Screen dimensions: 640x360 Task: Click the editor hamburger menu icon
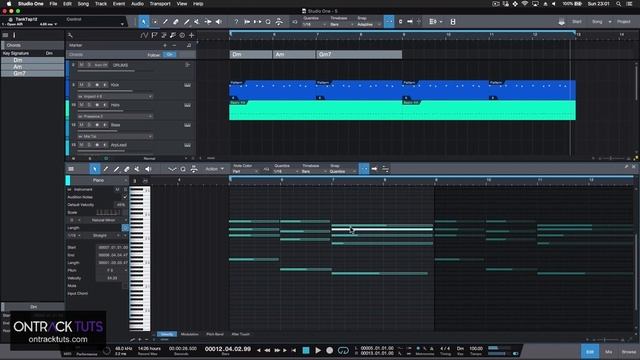pyautogui.click(x=71, y=169)
